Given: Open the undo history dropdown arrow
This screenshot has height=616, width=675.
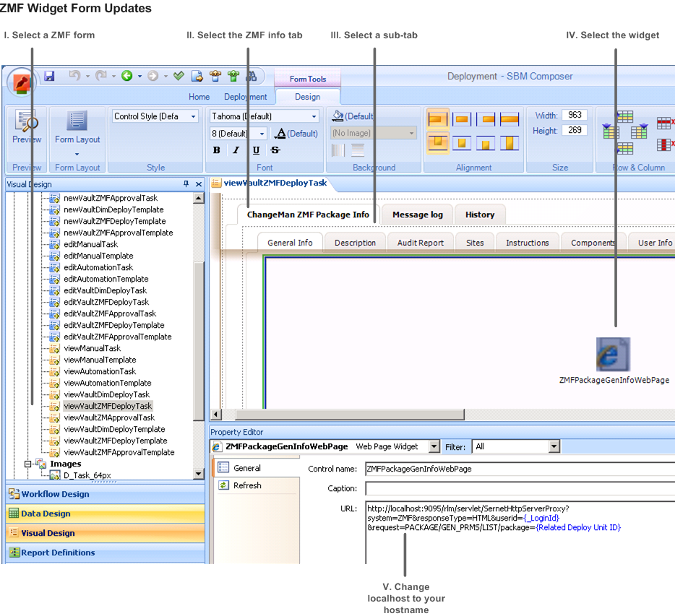Looking at the screenshot, I should click(87, 76).
